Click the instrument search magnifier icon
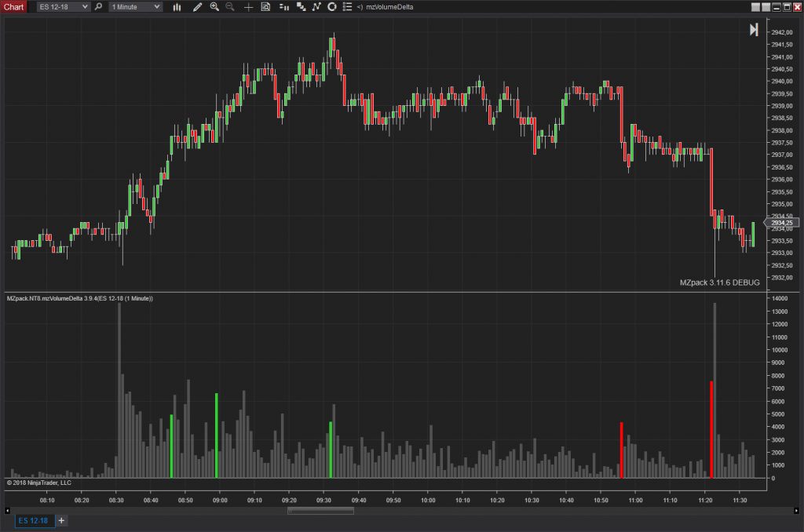This screenshot has width=804, height=532. coord(98,6)
